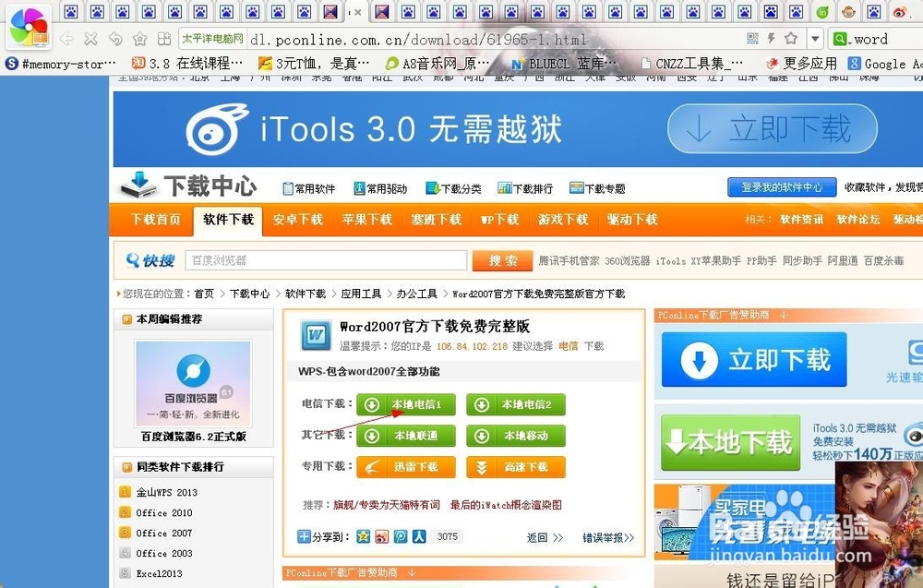Open the '腾讯手机管家' hot search link
This screenshot has height=588, width=923.
pyautogui.click(x=569, y=260)
